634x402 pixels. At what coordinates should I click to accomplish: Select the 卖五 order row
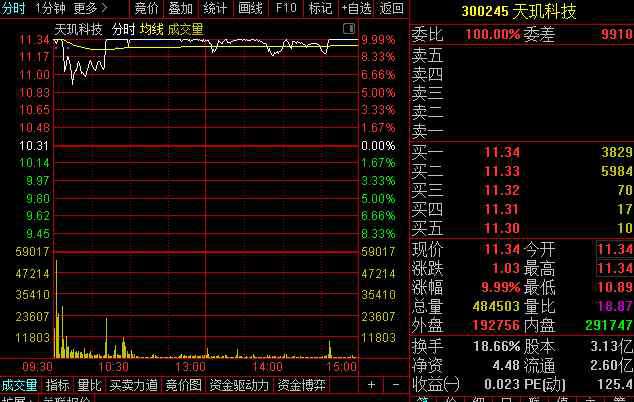pyautogui.click(x=522, y=55)
